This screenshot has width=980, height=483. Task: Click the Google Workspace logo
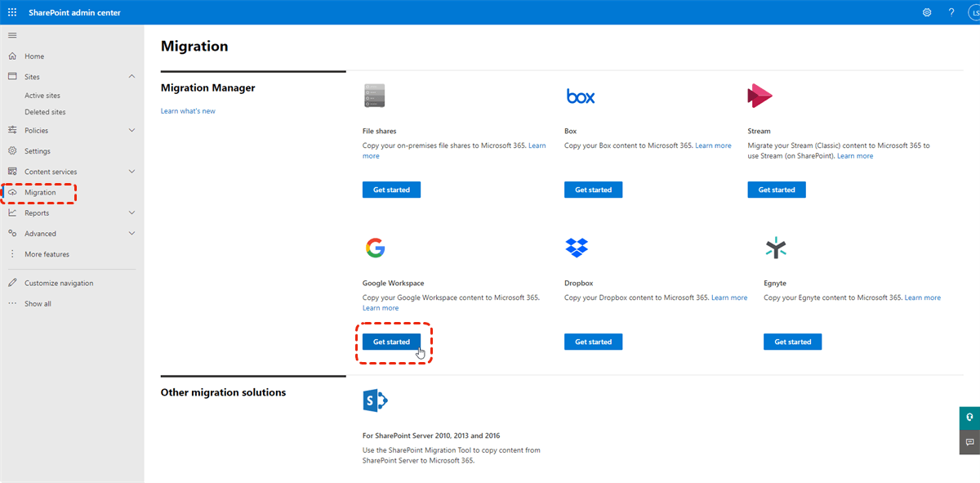tap(375, 248)
